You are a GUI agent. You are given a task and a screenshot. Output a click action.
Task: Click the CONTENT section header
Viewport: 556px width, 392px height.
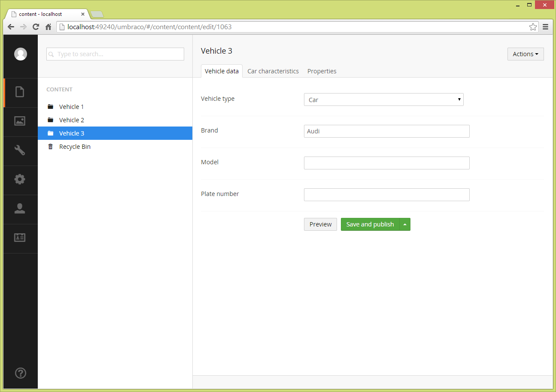pos(59,90)
